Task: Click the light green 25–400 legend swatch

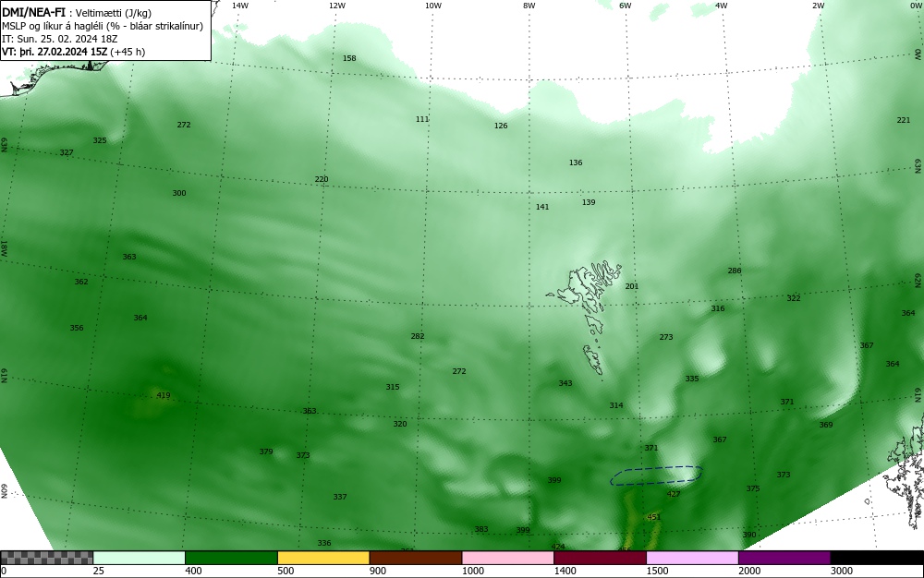Action: coord(140,558)
